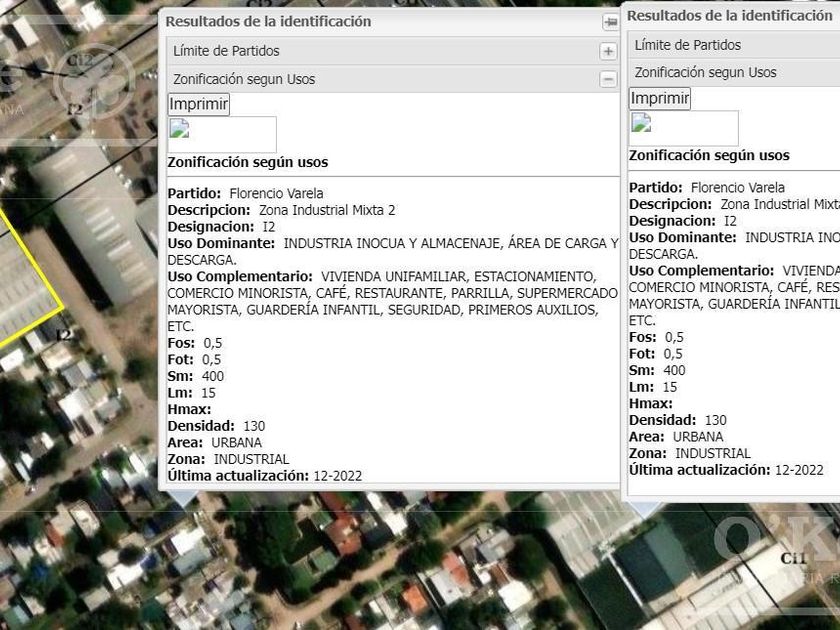Image resolution: width=840 pixels, height=630 pixels.
Task: Click right panel title Resultados de la identificación
Action: 729,15
